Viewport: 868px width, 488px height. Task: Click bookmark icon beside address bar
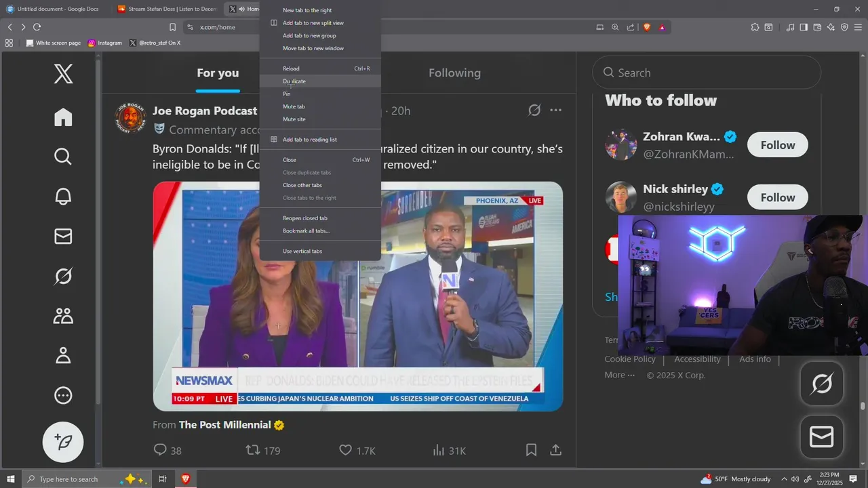click(x=172, y=27)
